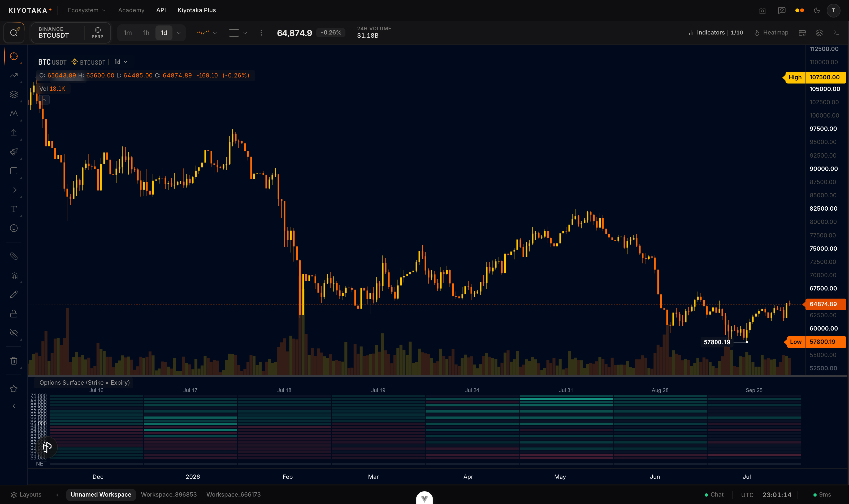This screenshot has width=849, height=504.
Task: Open the user profile avatar T
Action: 833,11
